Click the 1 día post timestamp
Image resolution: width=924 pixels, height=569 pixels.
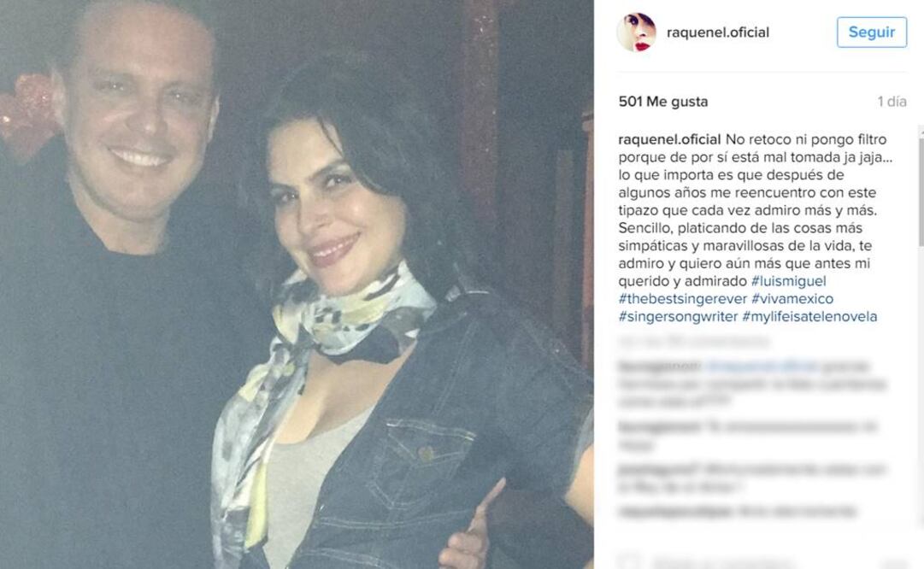click(x=892, y=102)
